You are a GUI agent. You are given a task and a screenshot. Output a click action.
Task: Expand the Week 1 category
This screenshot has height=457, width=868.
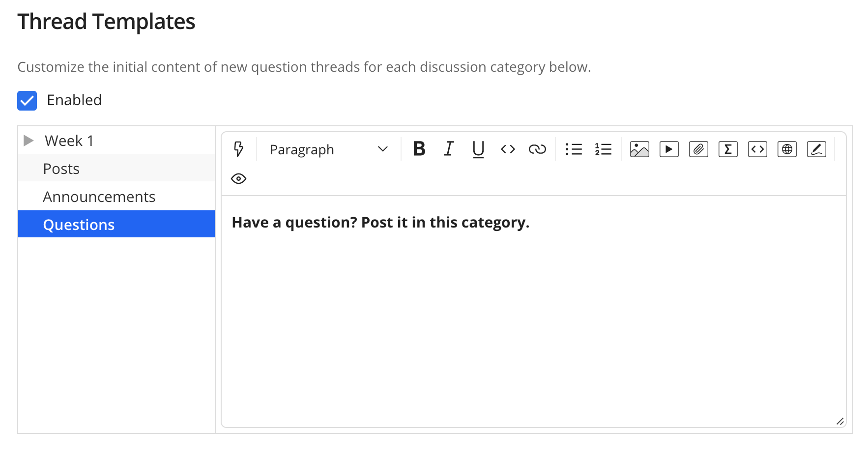[x=29, y=141]
